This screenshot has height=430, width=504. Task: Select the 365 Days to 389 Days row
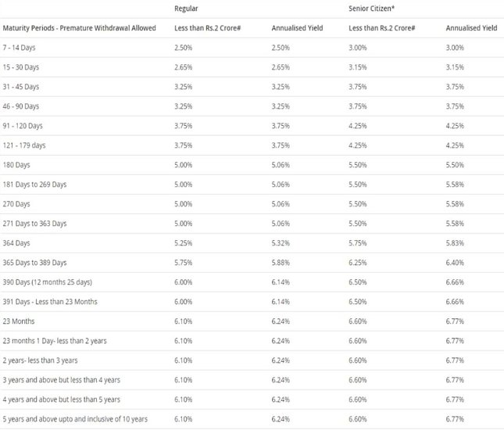coord(252,263)
